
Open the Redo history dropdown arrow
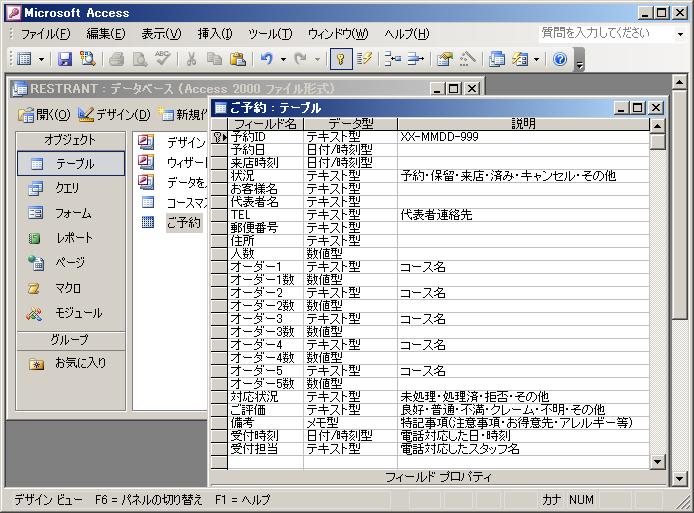[317, 59]
